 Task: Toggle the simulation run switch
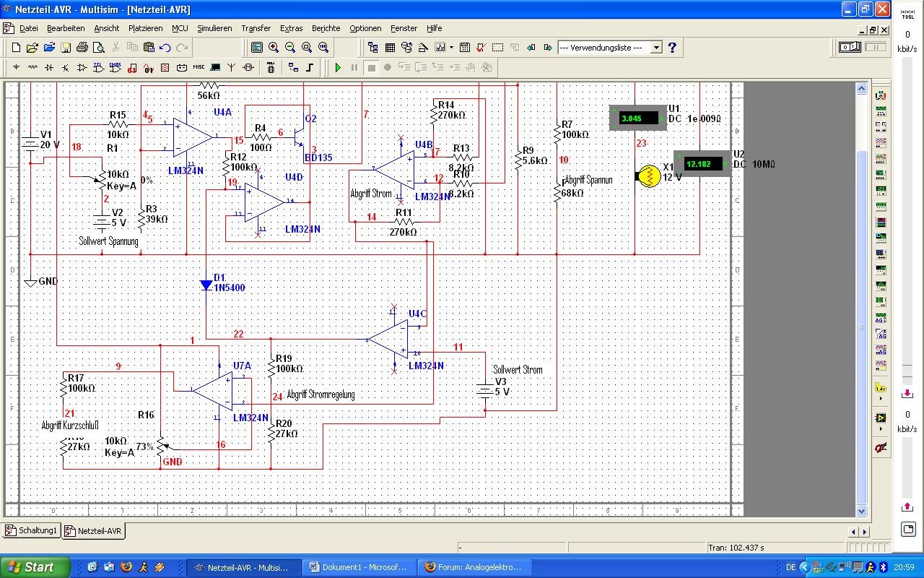tap(850, 48)
